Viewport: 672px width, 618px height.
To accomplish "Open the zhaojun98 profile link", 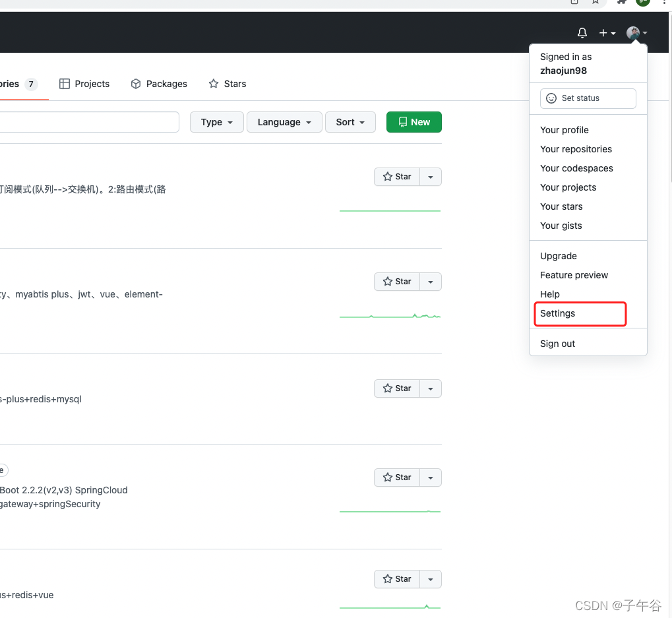I will (563, 71).
